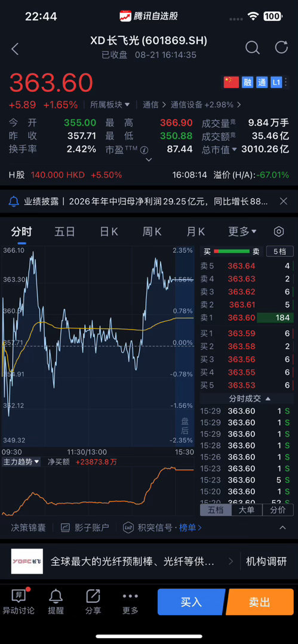Tap 买1 363.59 order row
298x644 pixels.
(247, 333)
